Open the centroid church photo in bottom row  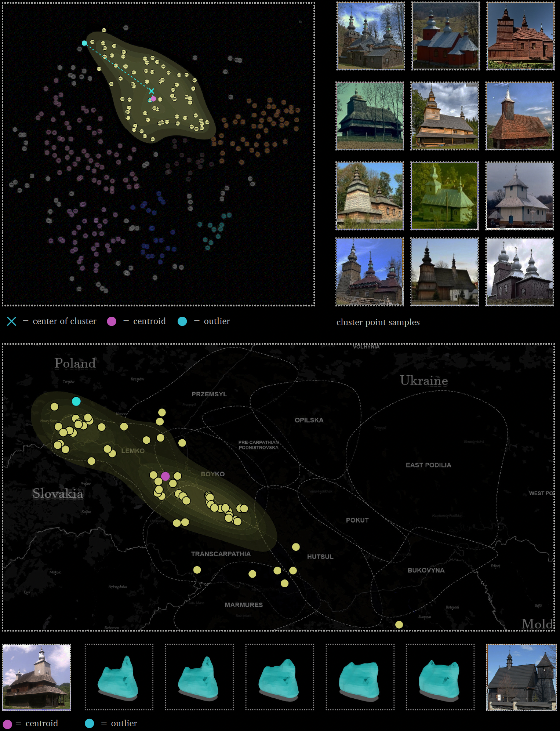(37, 677)
